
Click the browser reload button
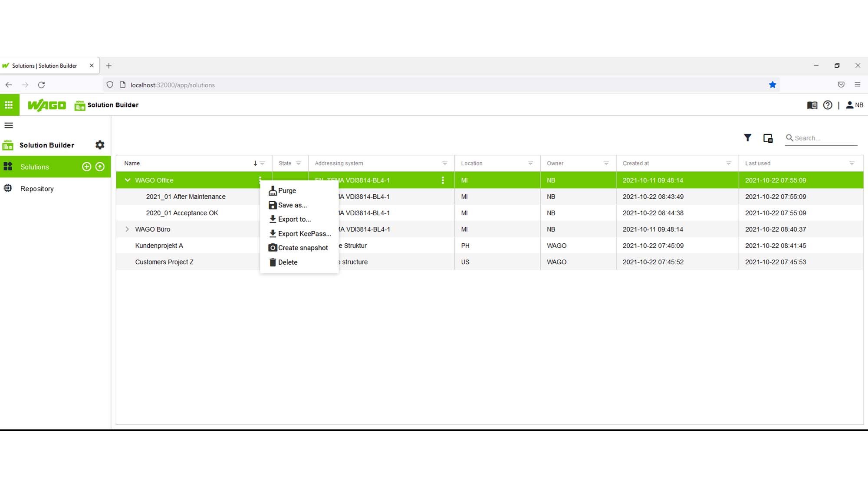pos(41,85)
